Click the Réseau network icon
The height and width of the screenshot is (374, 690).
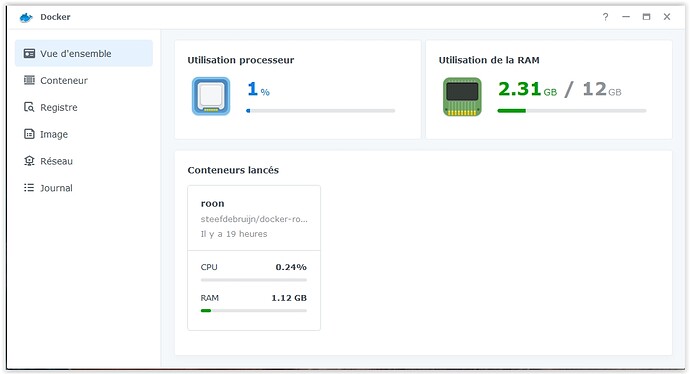click(29, 161)
